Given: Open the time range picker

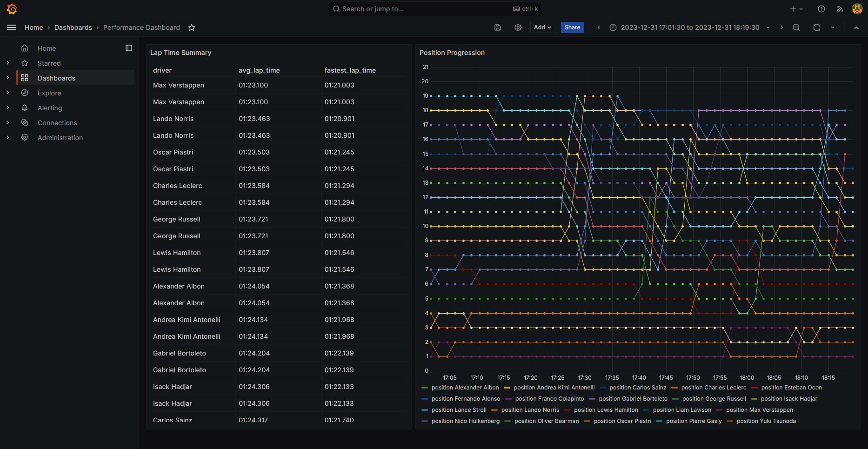Looking at the screenshot, I should click(x=689, y=27).
